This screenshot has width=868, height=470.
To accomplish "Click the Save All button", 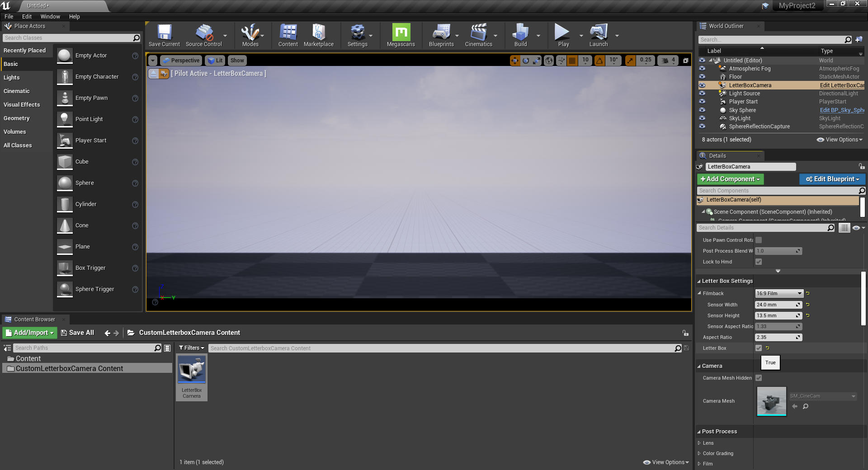I will tap(77, 333).
